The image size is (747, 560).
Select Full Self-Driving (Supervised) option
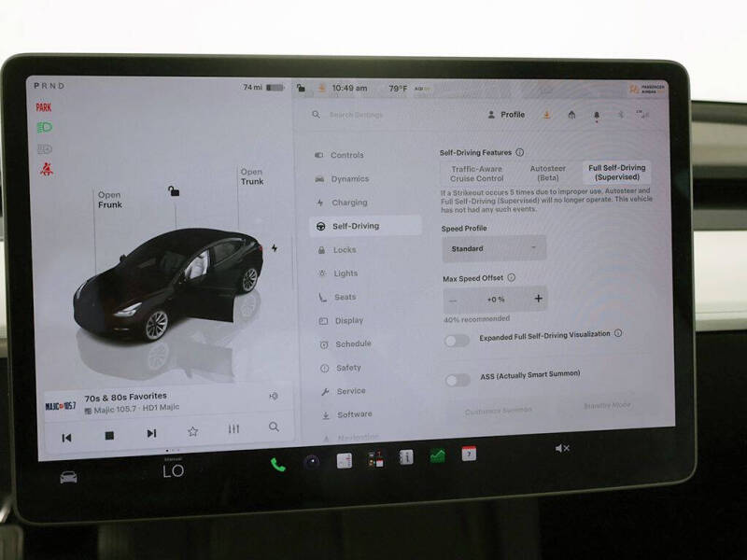point(616,173)
